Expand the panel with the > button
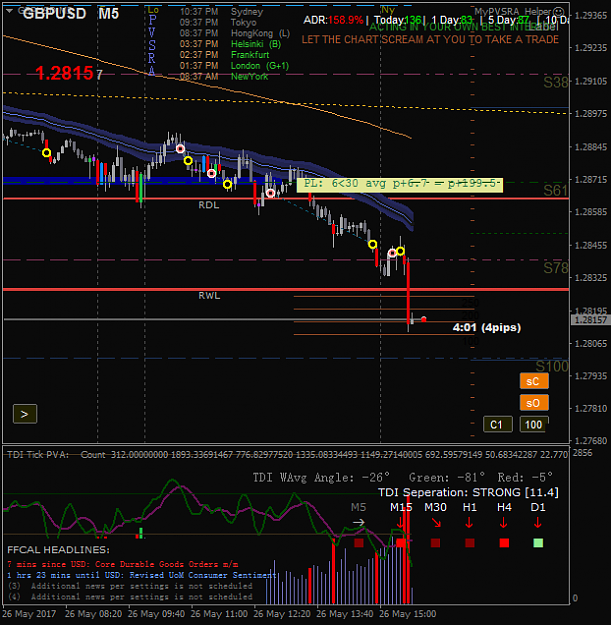This screenshot has height=625, width=611. tap(25, 414)
